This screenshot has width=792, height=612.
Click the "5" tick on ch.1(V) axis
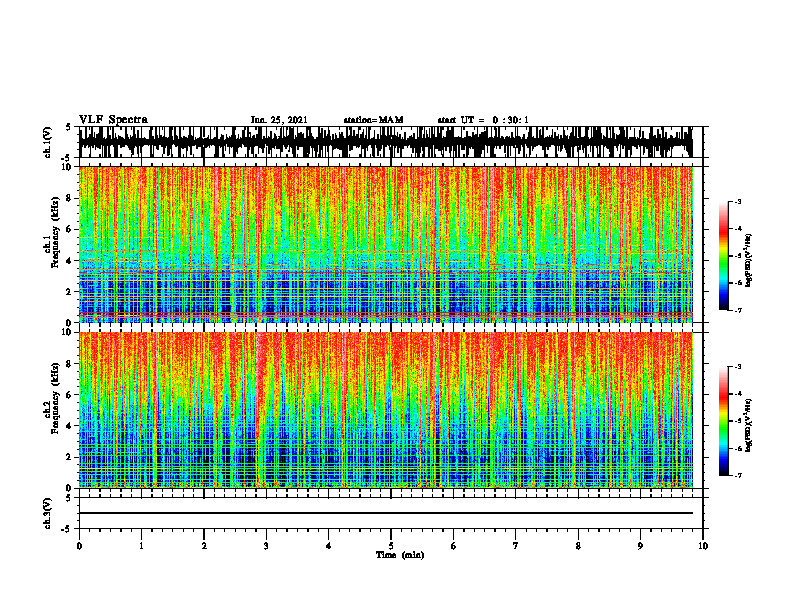click(68, 128)
